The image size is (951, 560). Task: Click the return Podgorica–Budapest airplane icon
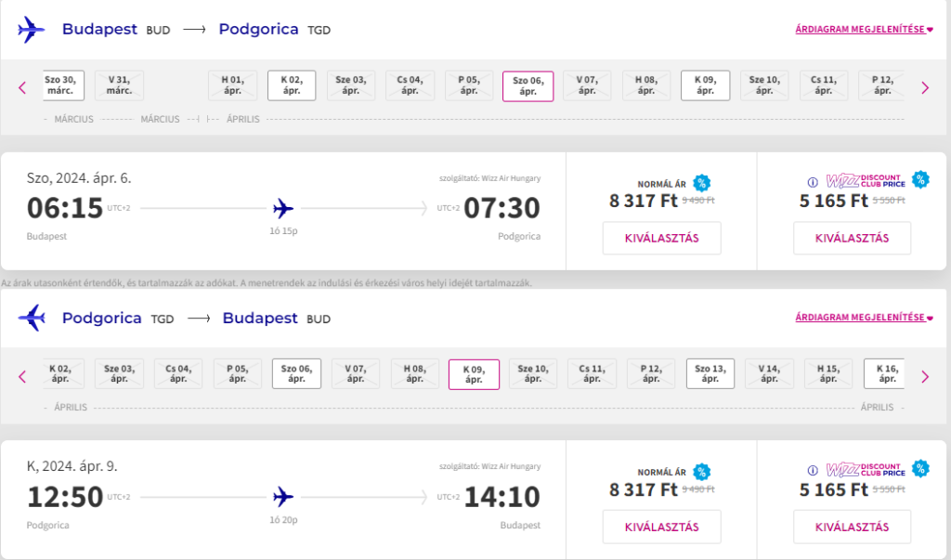tap(32, 318)
